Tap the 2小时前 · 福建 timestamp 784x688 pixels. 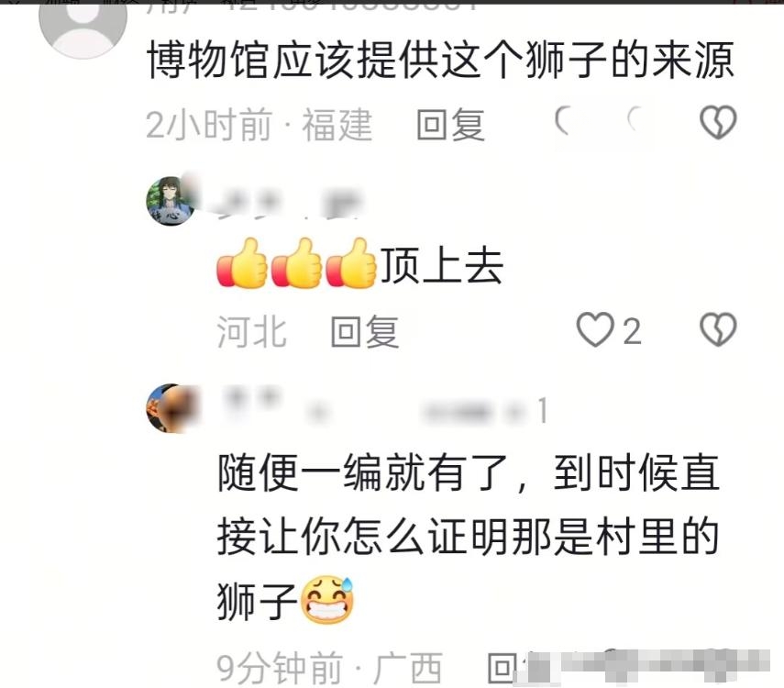click(x=259, y=125)
